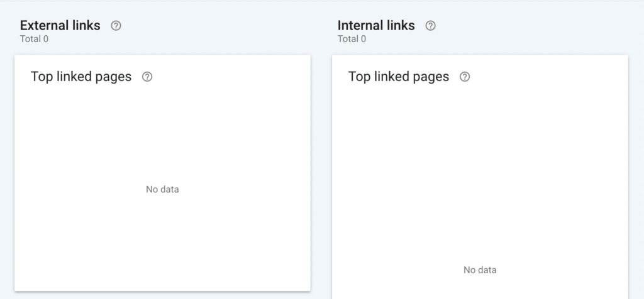Select the External links white card body
644x299 pixels.
pos(163,173)
